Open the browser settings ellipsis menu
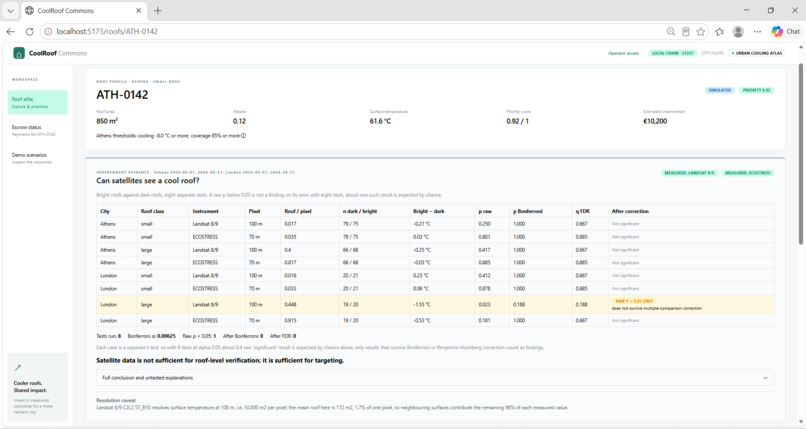 (757, 31)
